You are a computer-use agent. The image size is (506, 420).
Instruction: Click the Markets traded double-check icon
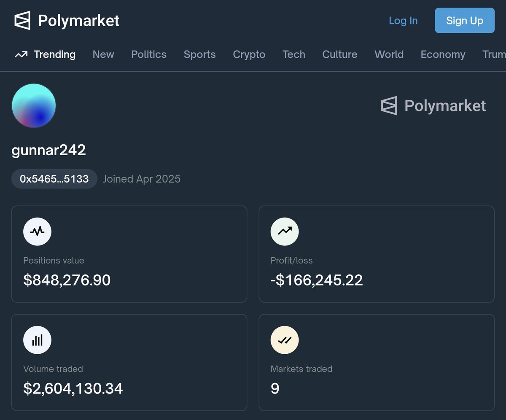(x=285, y=339)
